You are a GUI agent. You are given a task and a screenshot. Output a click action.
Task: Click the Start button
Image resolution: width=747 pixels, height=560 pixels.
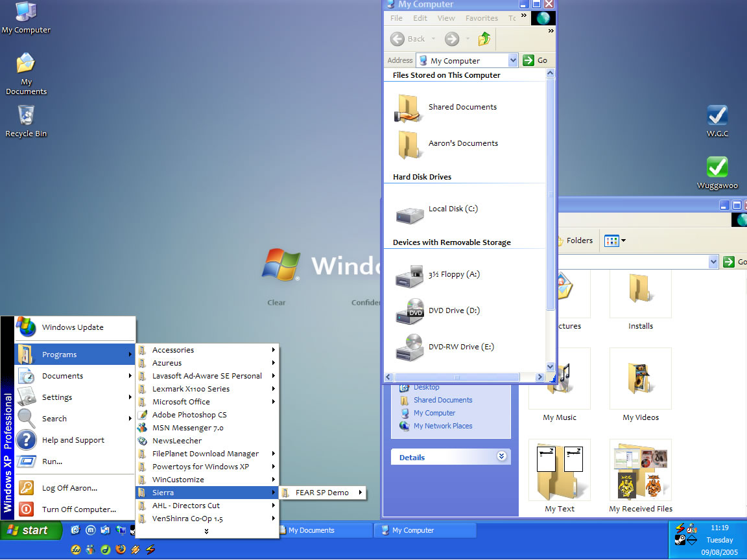30,530
